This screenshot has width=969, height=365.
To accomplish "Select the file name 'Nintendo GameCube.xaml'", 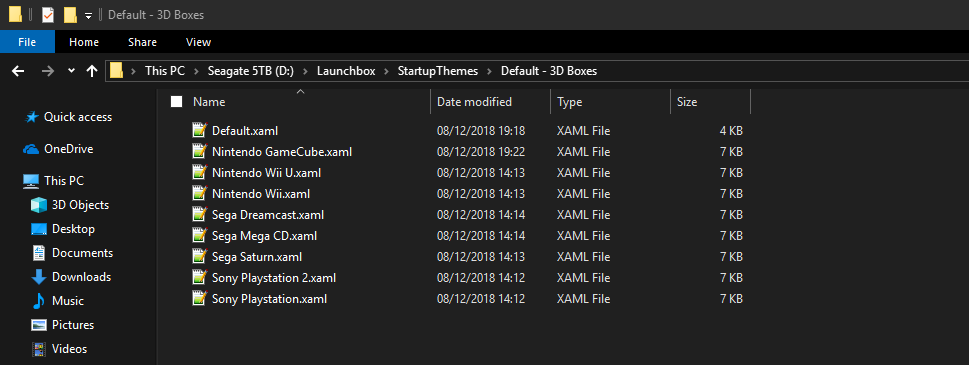I will click(x=282, y=152).
